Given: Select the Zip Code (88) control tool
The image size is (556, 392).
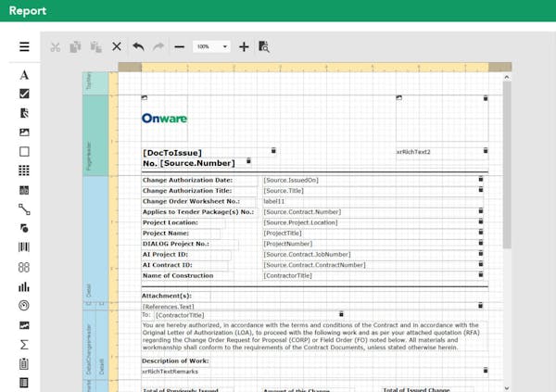Looking at the screenshot, I should coord(24,267).
